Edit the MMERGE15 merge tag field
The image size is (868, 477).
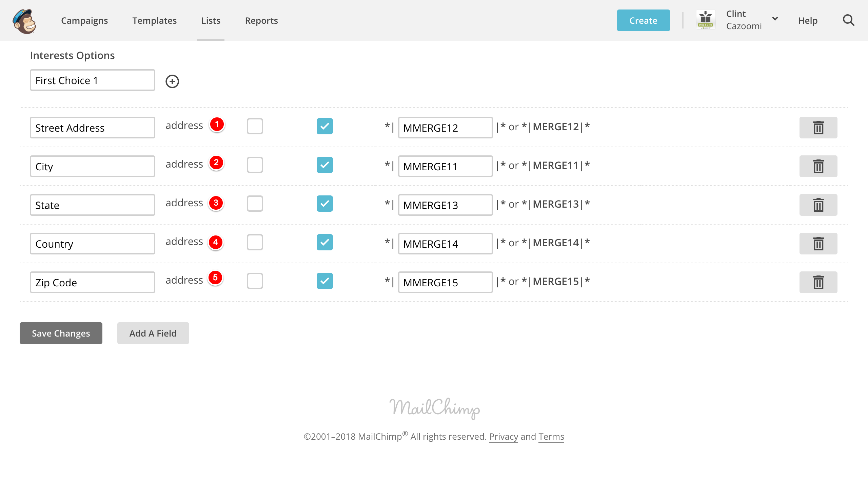pyautogui.click(x=445, y=282)
